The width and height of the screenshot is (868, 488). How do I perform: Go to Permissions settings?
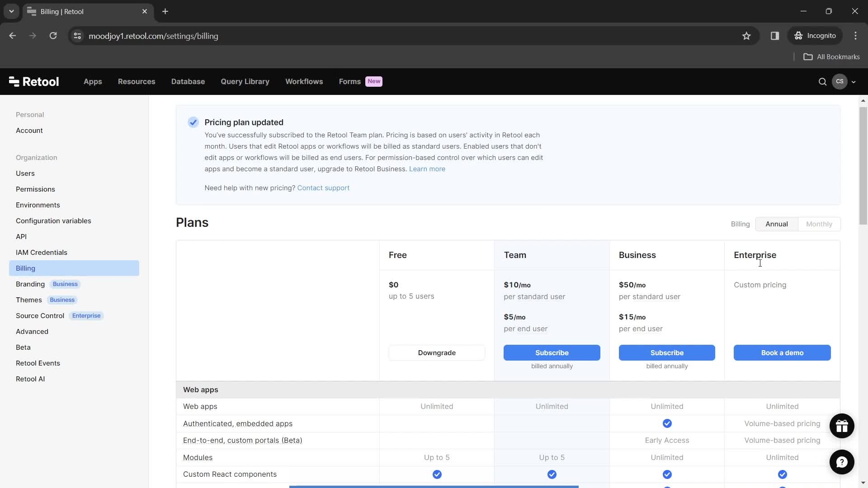pos(35,189)
